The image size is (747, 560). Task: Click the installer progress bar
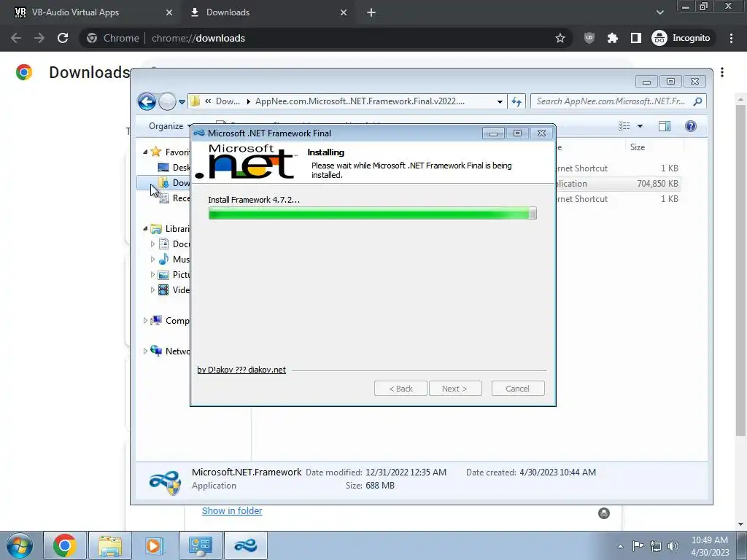tap(373, 214)
